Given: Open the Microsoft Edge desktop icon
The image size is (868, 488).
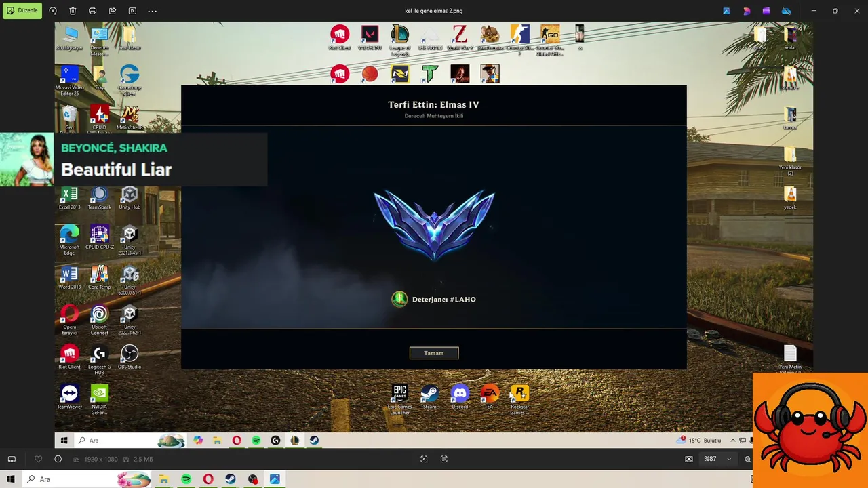Looking at the screenshot, I should point(69,241).
